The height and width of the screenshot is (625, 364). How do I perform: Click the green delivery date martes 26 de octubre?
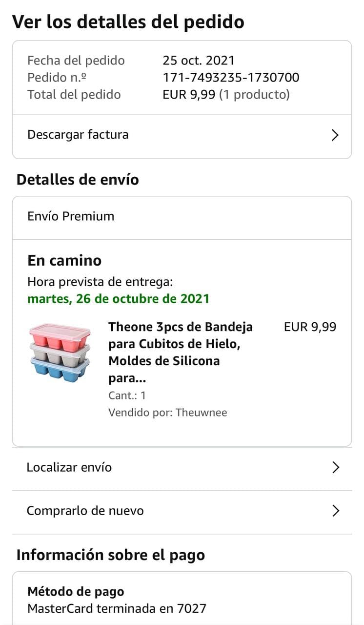tap(118, 298)
